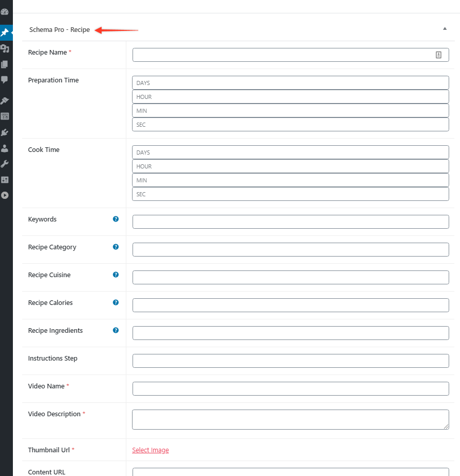Collapse the Schema Pro - Recipe panel

click(x=445, y=29)
